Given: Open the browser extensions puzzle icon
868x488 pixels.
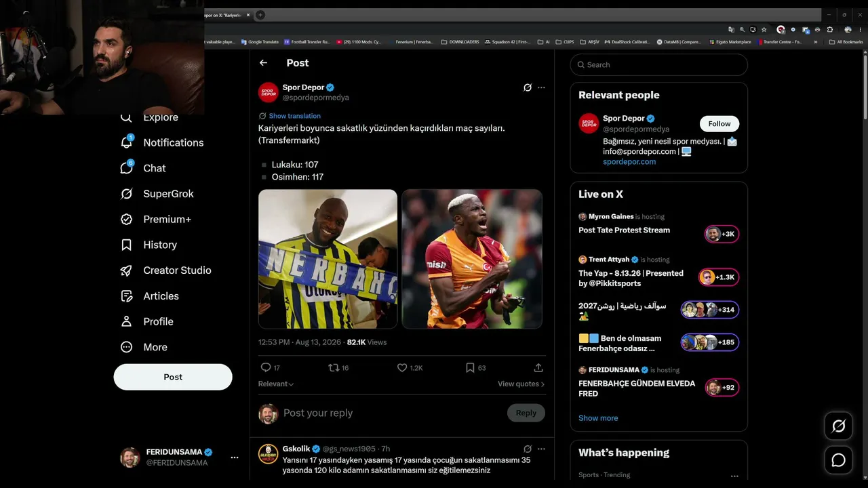Looking at the screenshot, I should 829,30.
